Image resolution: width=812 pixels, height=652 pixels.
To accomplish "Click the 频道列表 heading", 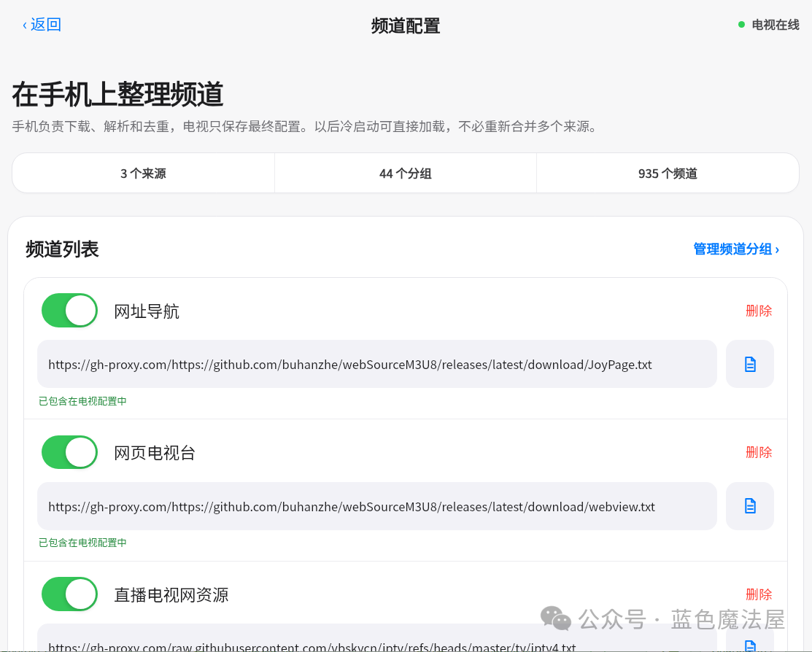I will tap(62, 249).
